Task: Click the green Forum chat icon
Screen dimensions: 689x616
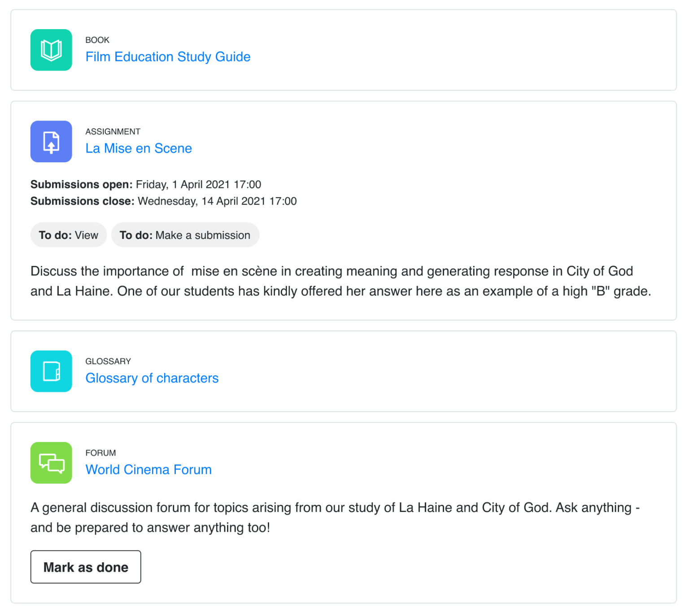Action: pyautogui.click(x=51, y=463)
